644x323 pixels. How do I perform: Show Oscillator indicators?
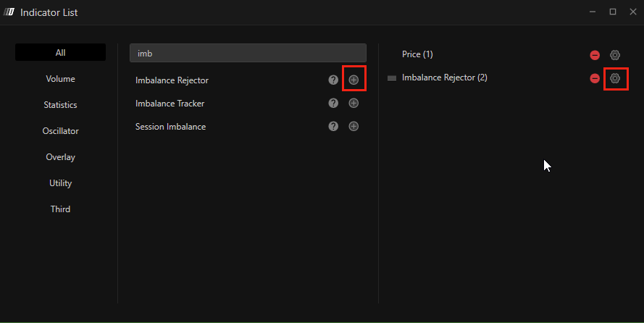click(60, 131)
